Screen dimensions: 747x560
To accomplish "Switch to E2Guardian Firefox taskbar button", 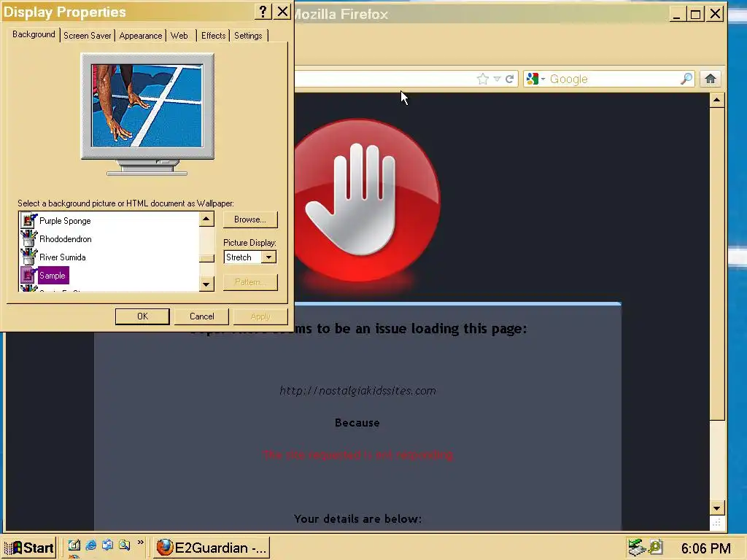I will tap(212, 548).
